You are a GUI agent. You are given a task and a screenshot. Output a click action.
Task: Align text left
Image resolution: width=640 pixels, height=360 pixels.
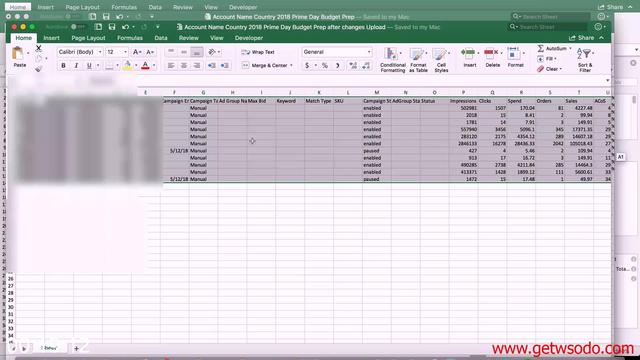(171, 66)
